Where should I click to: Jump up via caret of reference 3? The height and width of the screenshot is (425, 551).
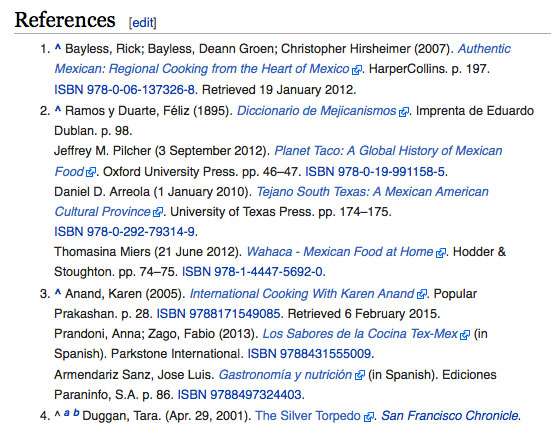click(x=58, y=292)
